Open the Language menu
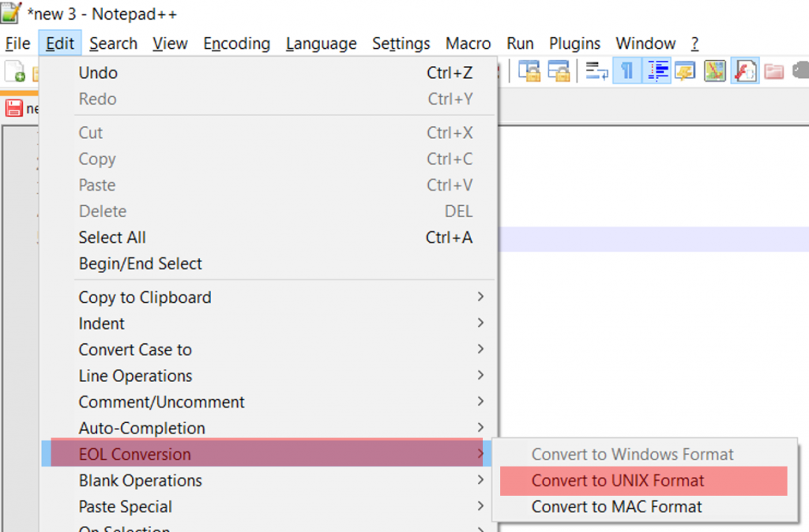The height and width of the screenshot is (532, 809). pyautogui.click(x=322, y=43)
